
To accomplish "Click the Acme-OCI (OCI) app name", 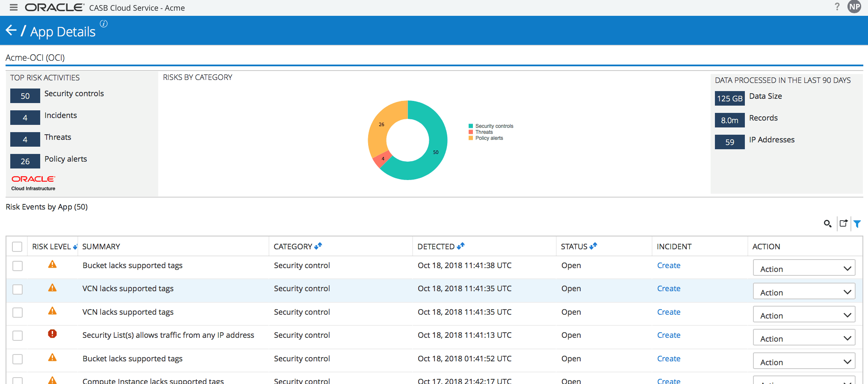I will click(x=35, y=58).
